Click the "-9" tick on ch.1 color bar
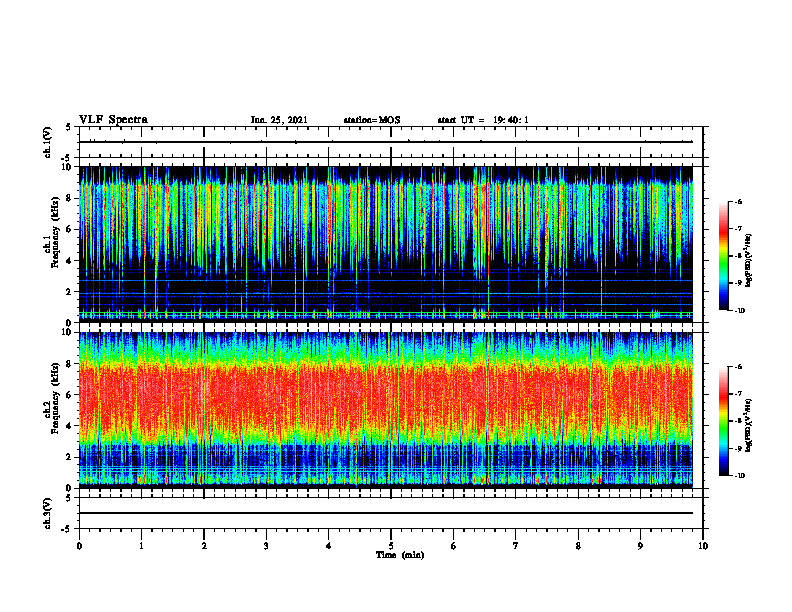Image resolution: width=792 pixels, height=612 pixels. pyautogui.click(x=738, y=283)
